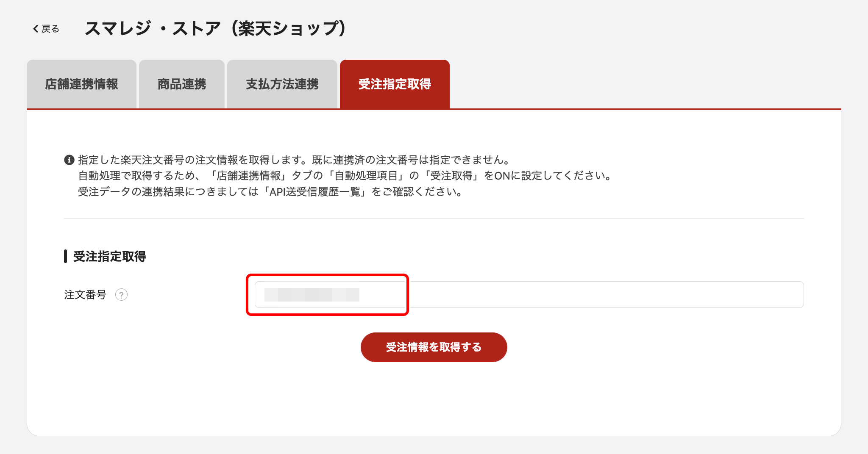Click the 注文番号 field label
The height and width of the screenshot is (454, 868).
(x=85, y=295)
